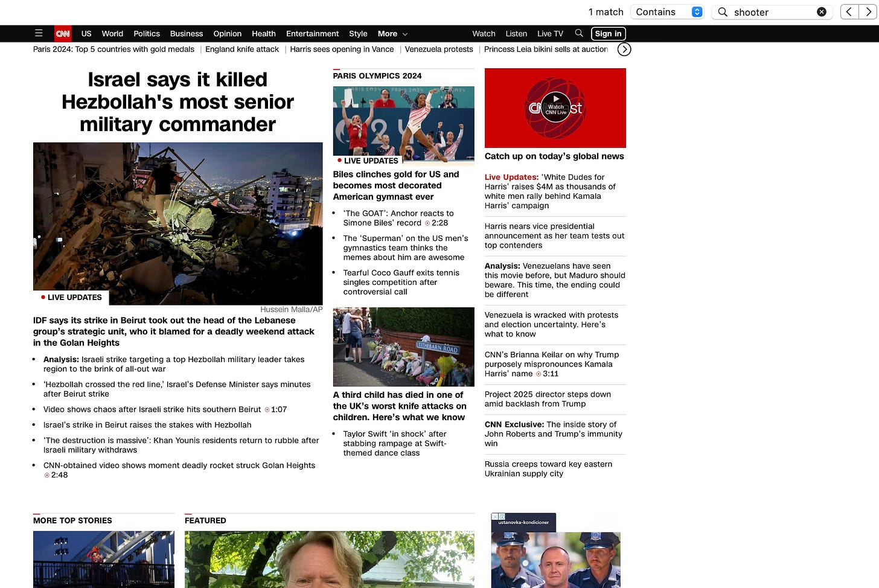
Task: Open Israel killed Hezbollah commander headline
Action: 177,101
